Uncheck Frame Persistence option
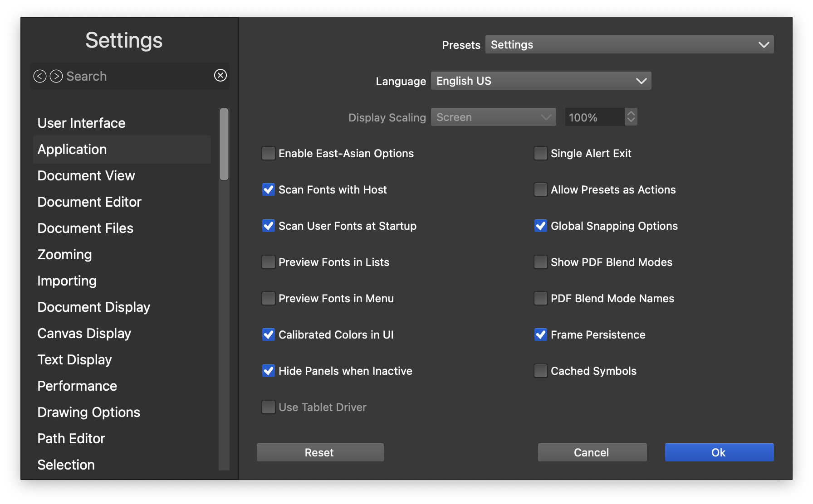Image resolution: width=813 pixels, height=504 pixels. click(541, 334)
